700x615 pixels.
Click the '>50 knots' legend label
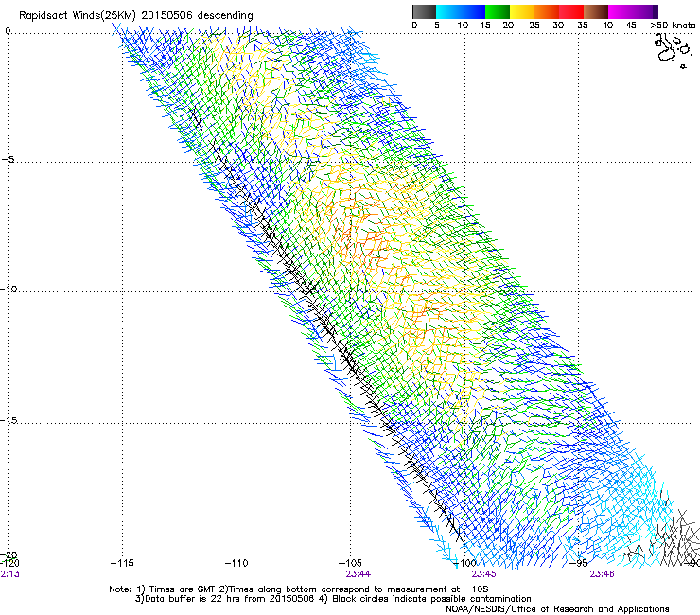click(673, 26)
